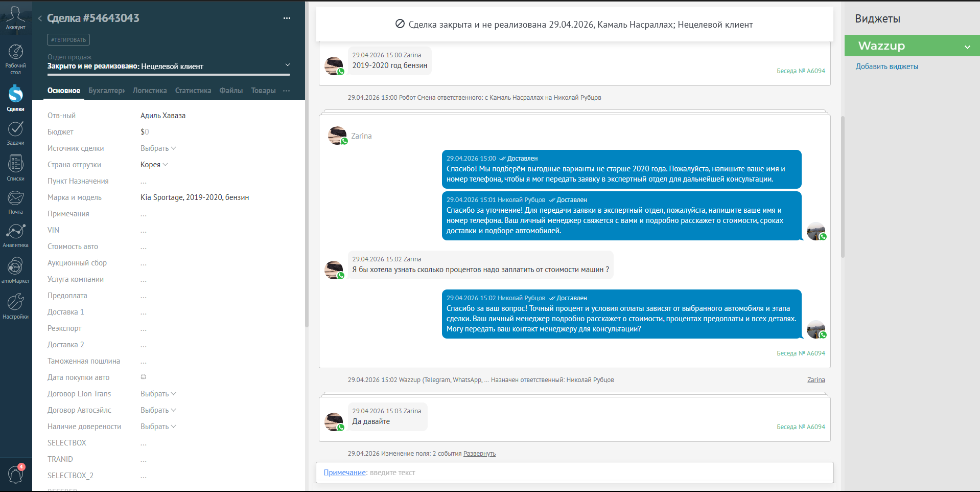Click the Добавить виджеты link

point(887,66)
